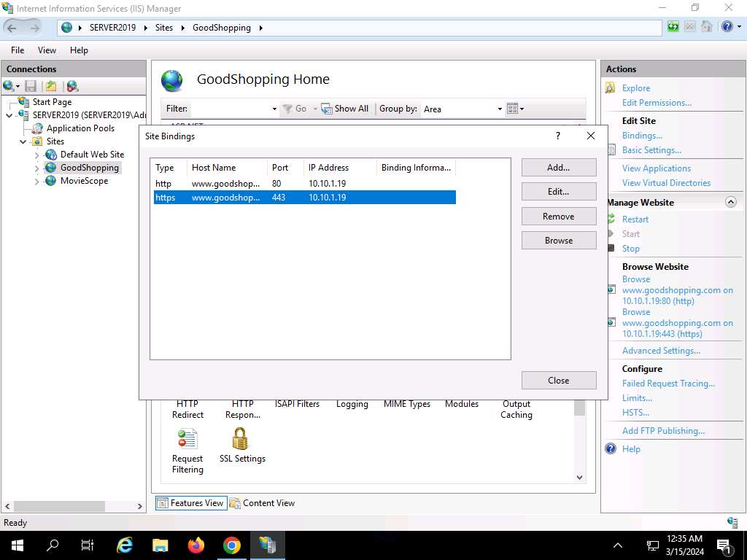Select Default Web Site in Connections tree

[x=92, y=155]
